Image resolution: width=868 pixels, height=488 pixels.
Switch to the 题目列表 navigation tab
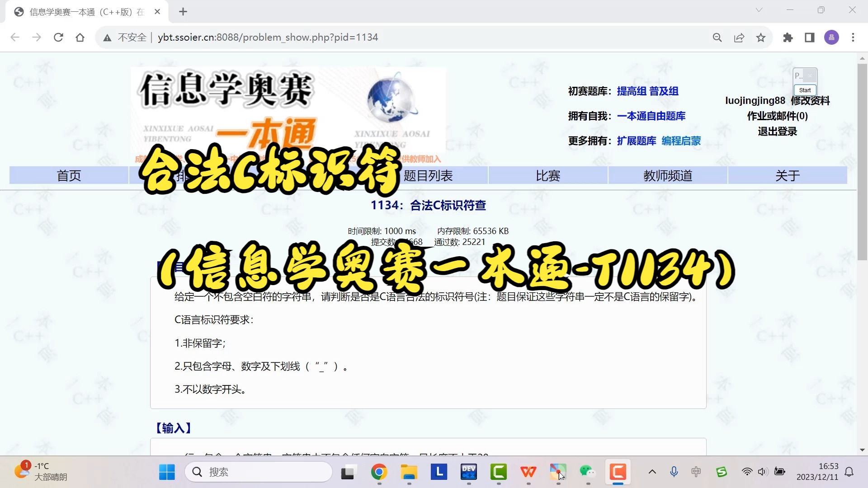point(429,175)
